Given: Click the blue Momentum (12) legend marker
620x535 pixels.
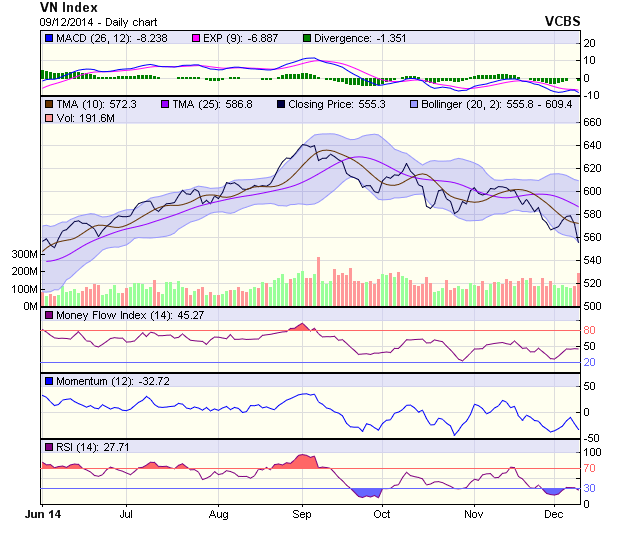Looking at the screenshot, I should coord(49,381).
